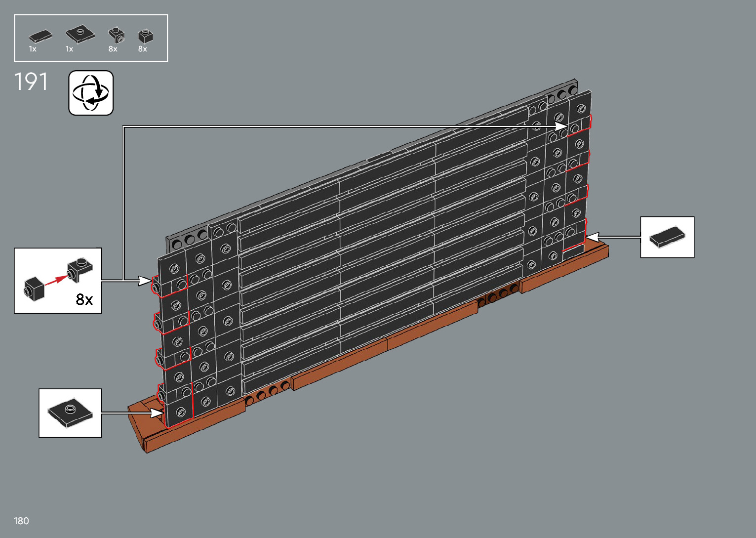756x538 pixels.
Task: Click the step number 191
Action: point(31,82)
